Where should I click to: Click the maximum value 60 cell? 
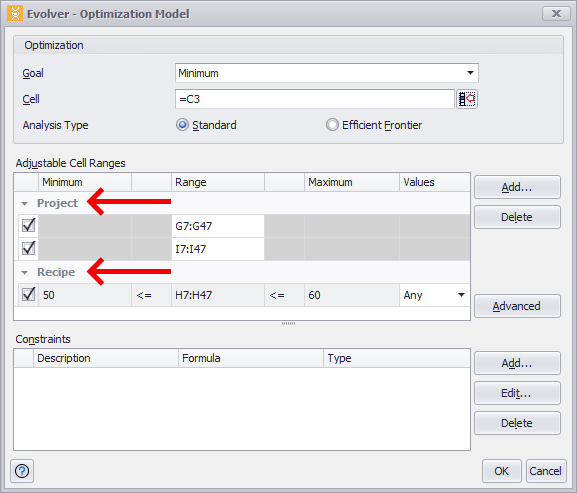point(351,295)
